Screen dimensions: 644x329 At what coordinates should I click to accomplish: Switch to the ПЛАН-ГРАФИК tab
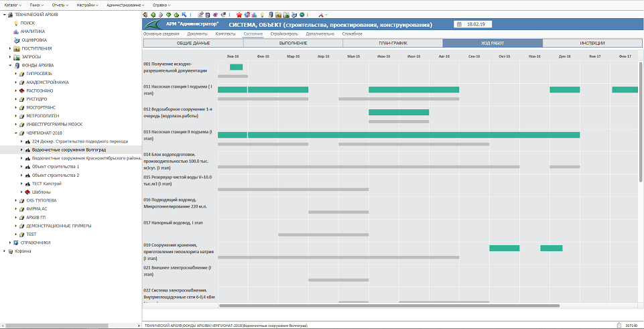coord(393,43)
